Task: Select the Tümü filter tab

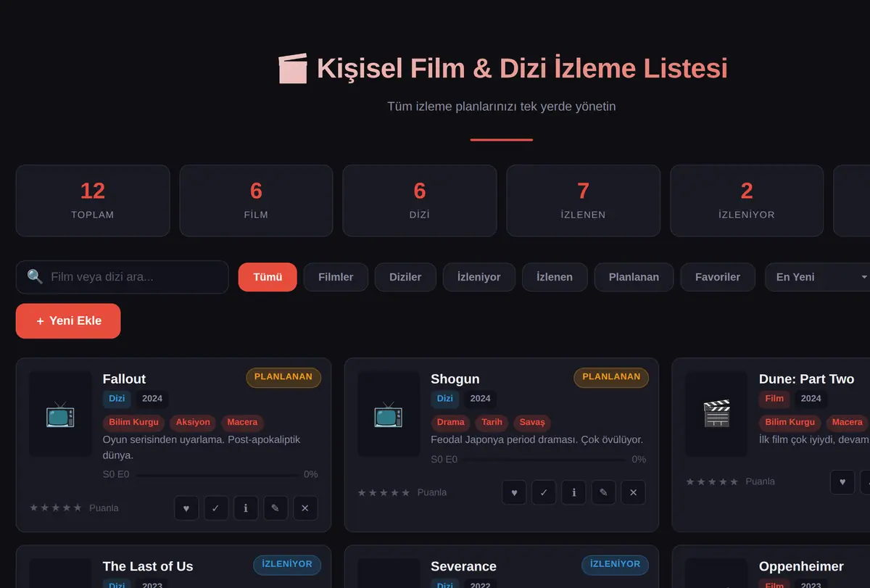Action: coord(268,277)
